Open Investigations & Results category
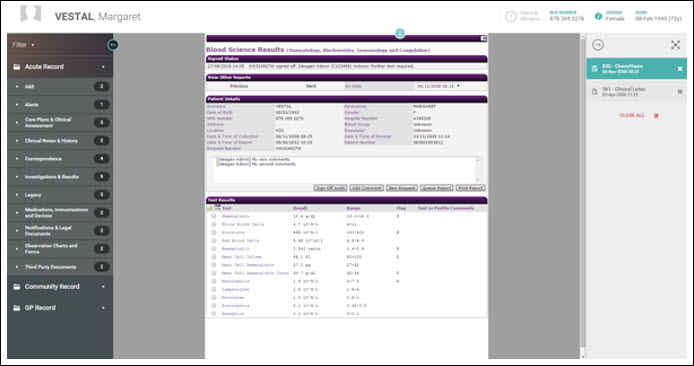The width and height of the screenshot is (694, 366). [60, 177]
